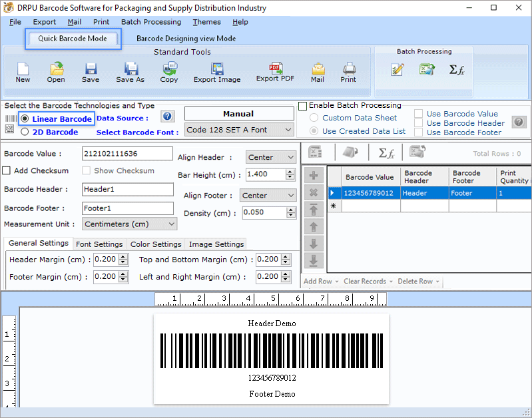Open the Select Barcode Font dropdown
Viewport: 532px width, 418px height.
pyautogui.click(x=239, y=130)
